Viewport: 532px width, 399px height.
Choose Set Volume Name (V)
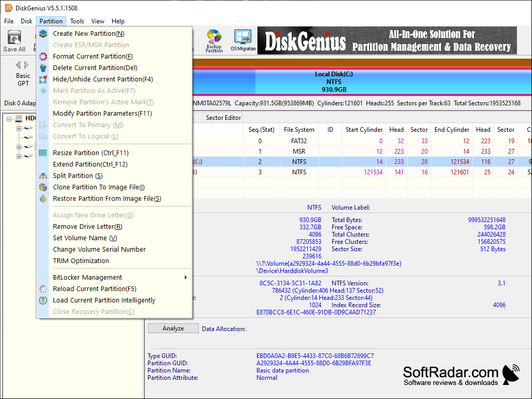(x=114, y=238)
